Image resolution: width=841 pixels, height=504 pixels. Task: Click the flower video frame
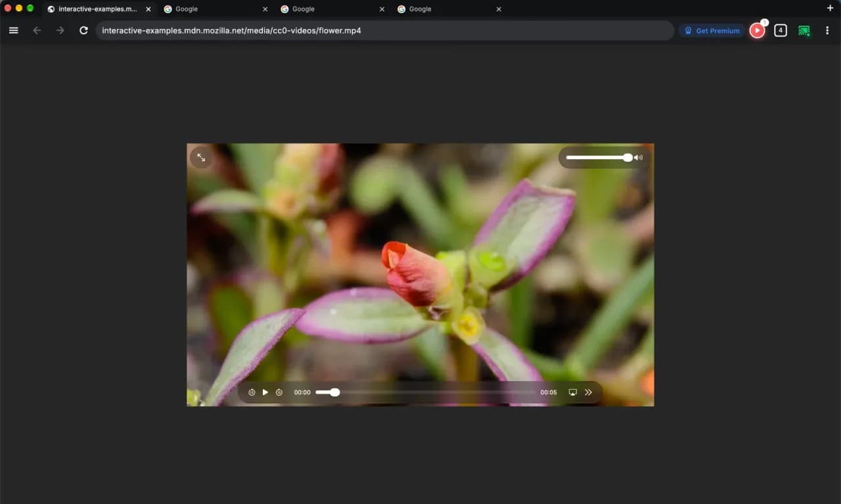pyautogui.click(x=420, y=275)
